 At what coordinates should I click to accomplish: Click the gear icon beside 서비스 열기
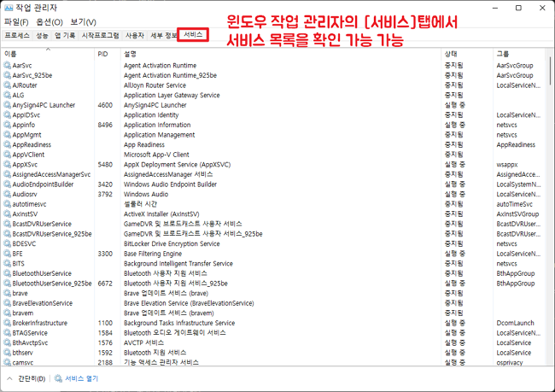pos(58,378)
